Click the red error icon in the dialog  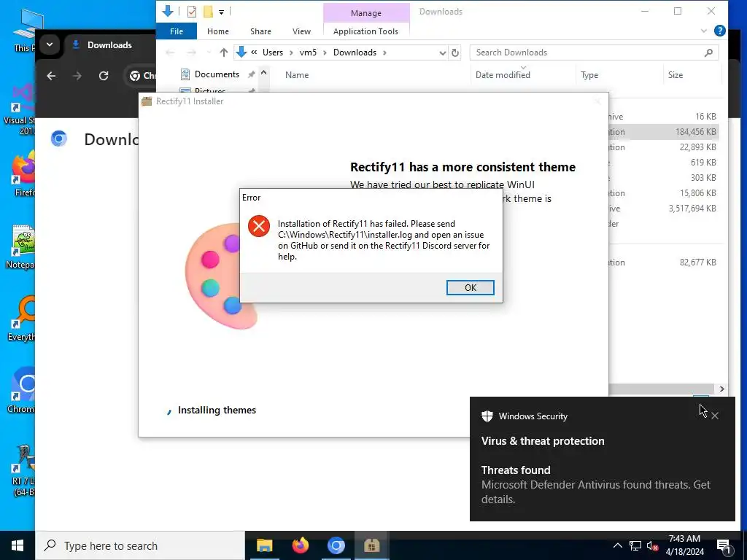pos(259,226)
